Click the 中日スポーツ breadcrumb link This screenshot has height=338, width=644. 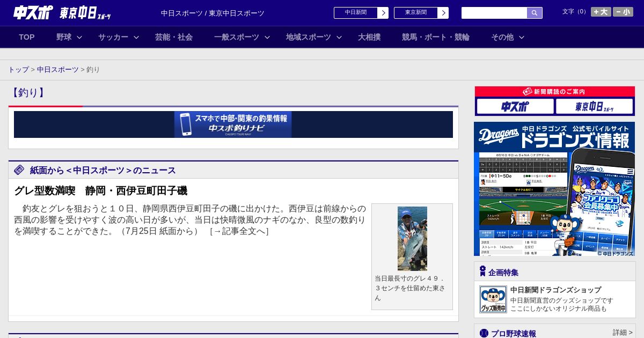[58, 70]
